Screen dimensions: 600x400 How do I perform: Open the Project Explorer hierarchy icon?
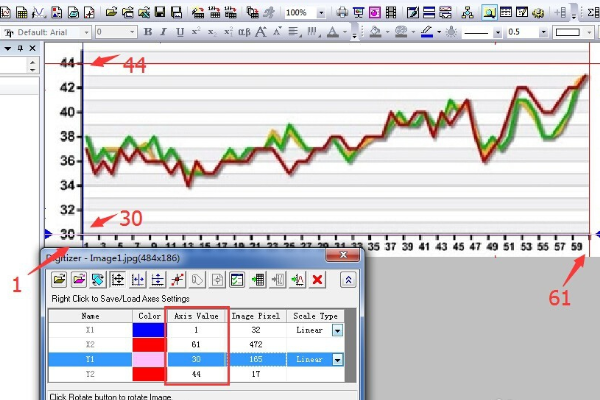coord(467,12)
